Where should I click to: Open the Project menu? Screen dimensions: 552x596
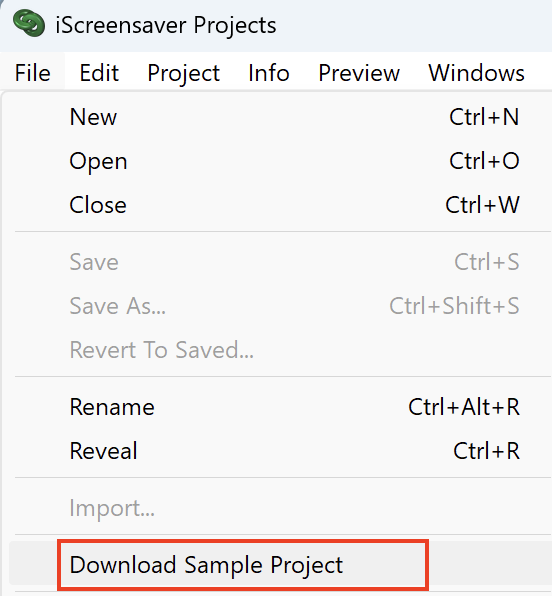(184, 73)
